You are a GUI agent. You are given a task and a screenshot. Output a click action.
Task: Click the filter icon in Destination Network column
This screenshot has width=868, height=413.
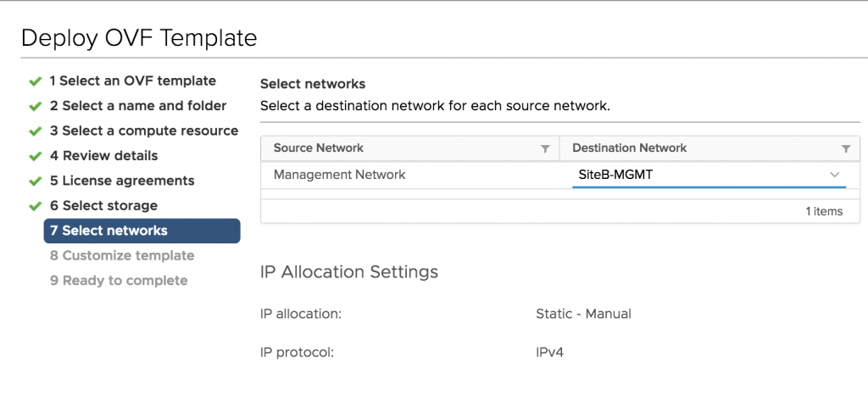pyautogui.click(x=845, y=148)
